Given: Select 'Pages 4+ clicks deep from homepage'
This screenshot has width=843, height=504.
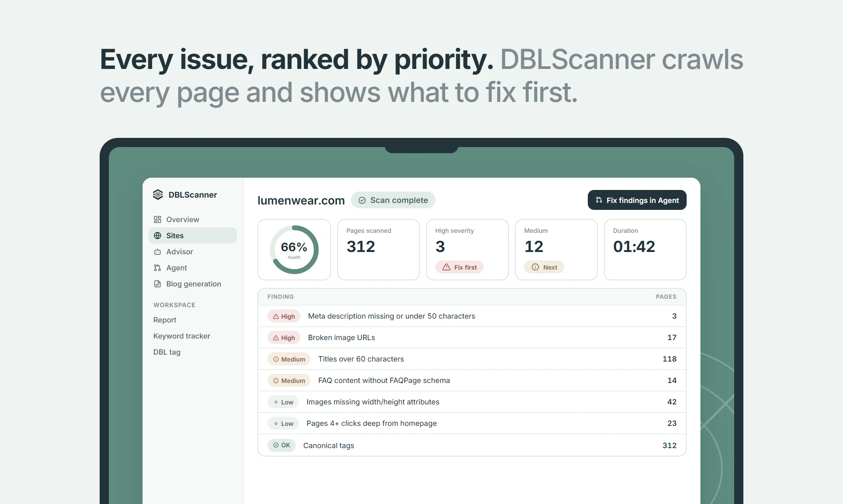Looking at the screenshot, I should tap(372, 423).
